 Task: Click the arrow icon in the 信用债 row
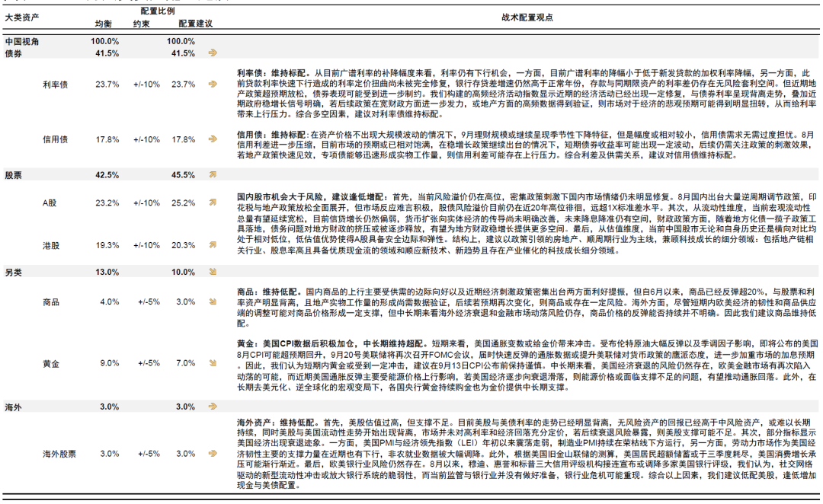tap(213, 139)
